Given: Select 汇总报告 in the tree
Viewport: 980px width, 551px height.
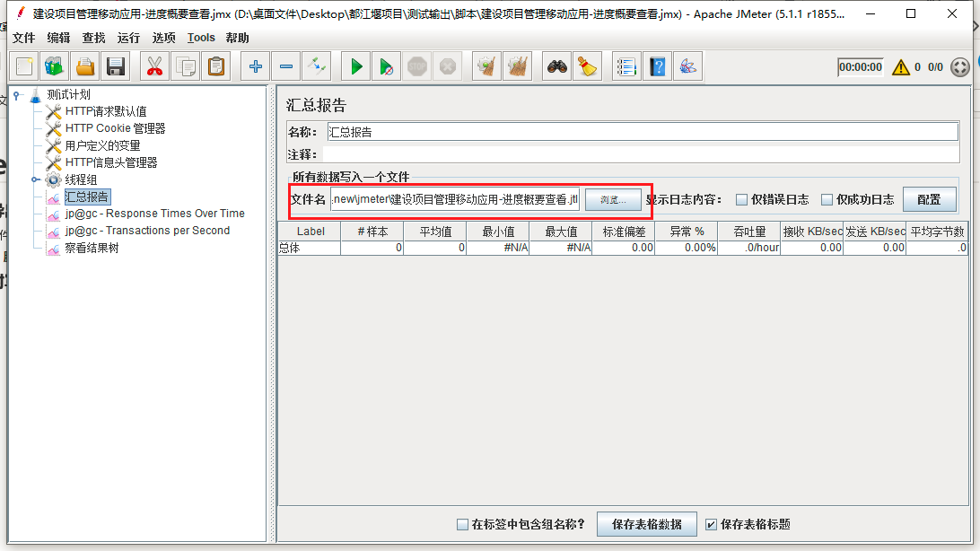Looking at the screenshot, I should tap(88, 197).
